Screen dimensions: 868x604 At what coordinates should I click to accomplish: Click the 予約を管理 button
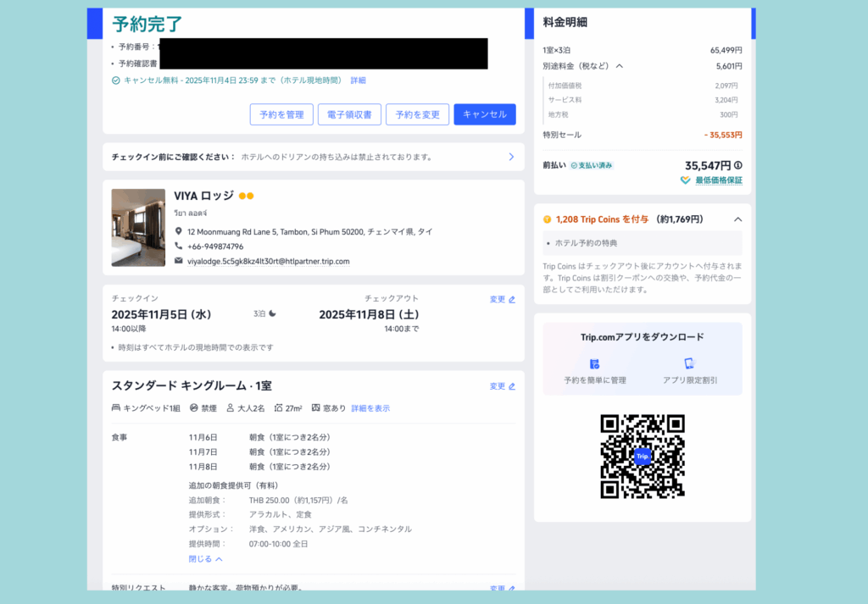[x=281, y=114]
